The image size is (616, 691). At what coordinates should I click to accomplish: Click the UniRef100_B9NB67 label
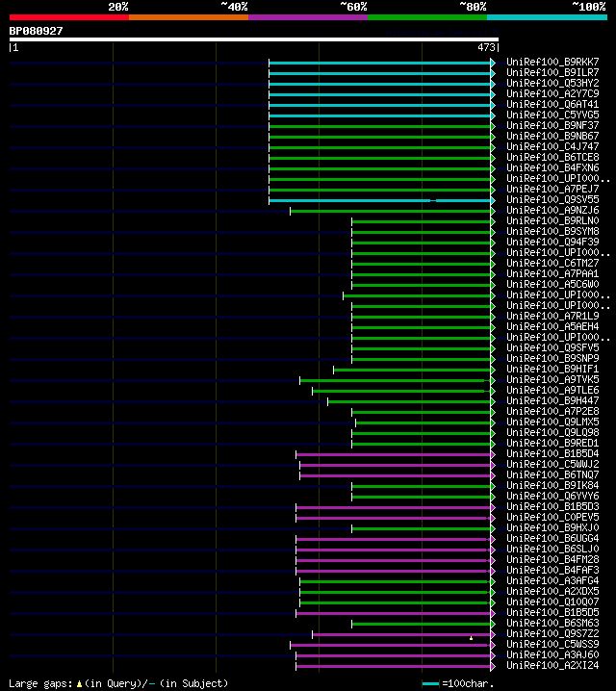tap(552, 136)
